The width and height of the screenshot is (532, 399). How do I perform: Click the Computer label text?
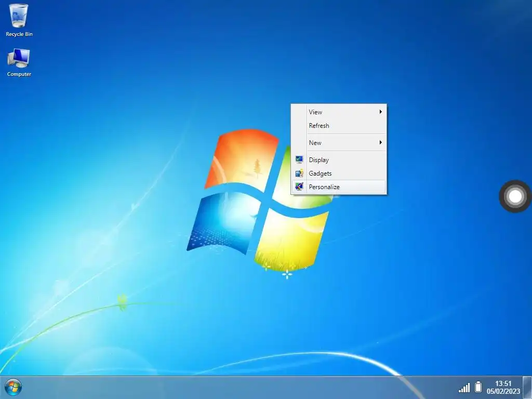[x=19, y=74]
